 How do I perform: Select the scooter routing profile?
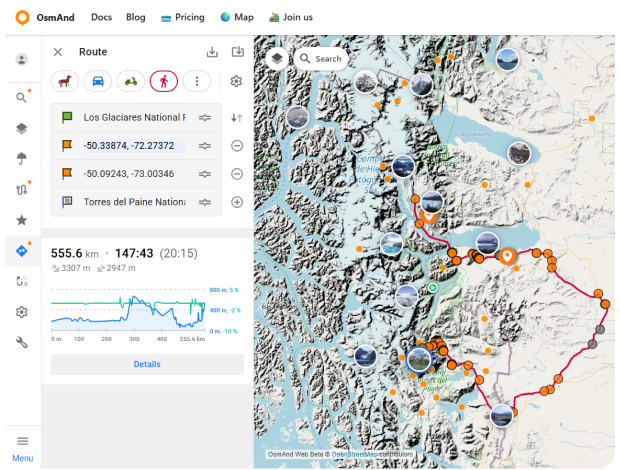[131, 82]
